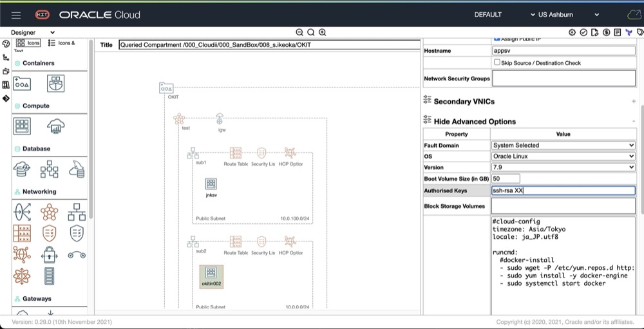
Task: Select the Route Table palette icon
Action: tap(22, 233)
